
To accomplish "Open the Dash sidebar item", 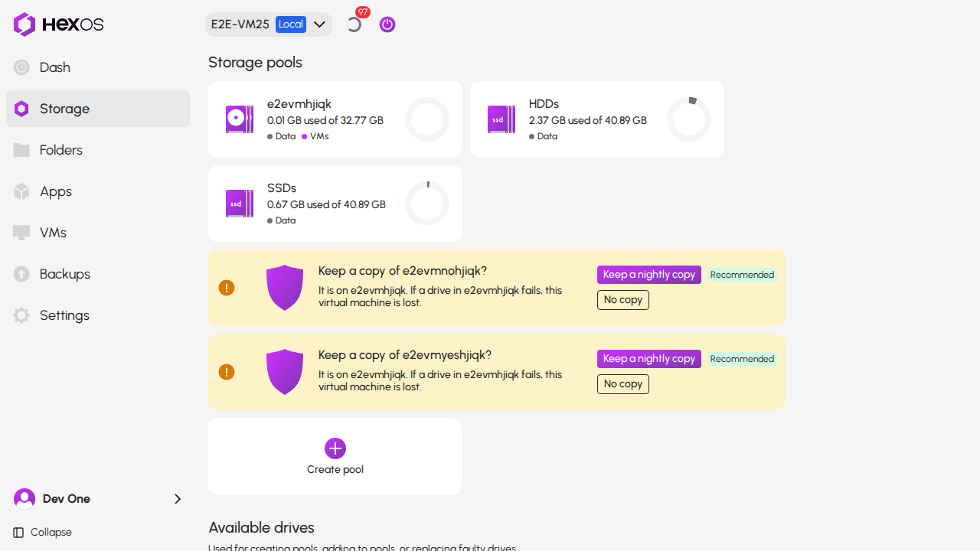I will click(x=98, y=67).
